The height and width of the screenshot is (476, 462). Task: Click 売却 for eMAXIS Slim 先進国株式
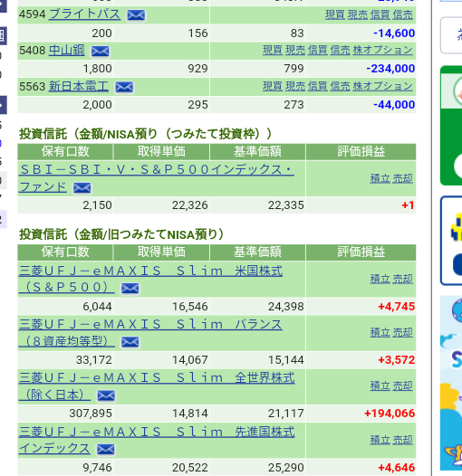coord(403,440)
